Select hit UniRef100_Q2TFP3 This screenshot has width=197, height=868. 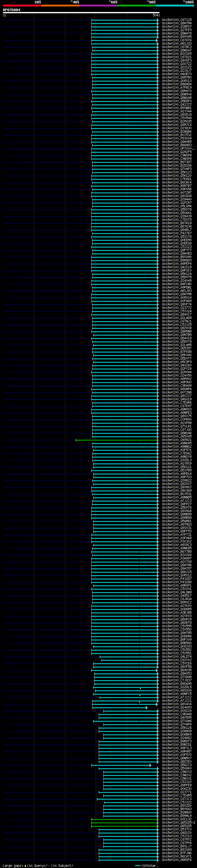(x=177, y=30)
